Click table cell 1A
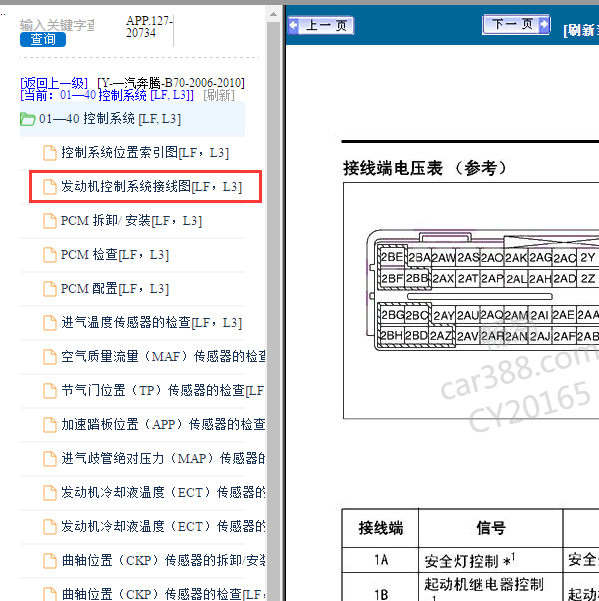The width and height of the screenshot is (599, 601). 380,560
